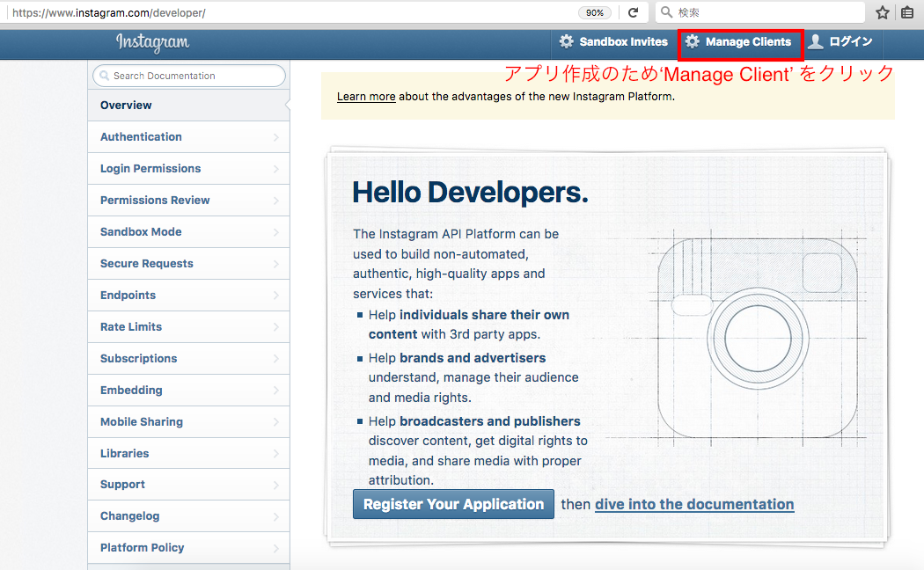
Task: Open the browser reading list icon
Action: (907, 12)
